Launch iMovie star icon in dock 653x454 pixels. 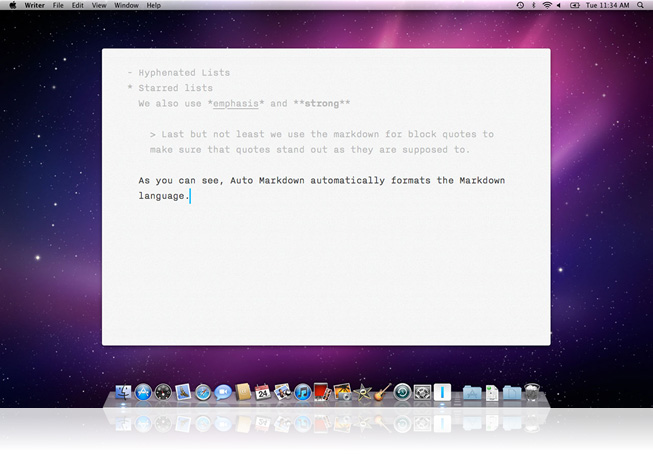pos(362,392)
